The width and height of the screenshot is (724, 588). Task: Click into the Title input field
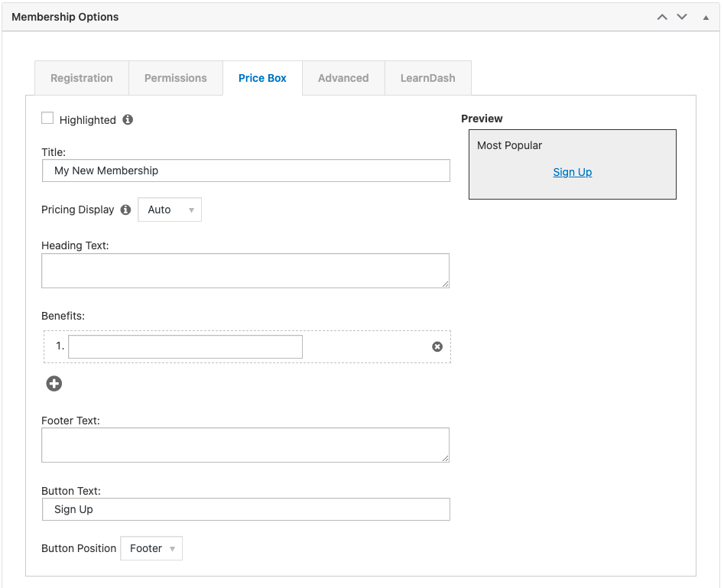coord(245,171)
